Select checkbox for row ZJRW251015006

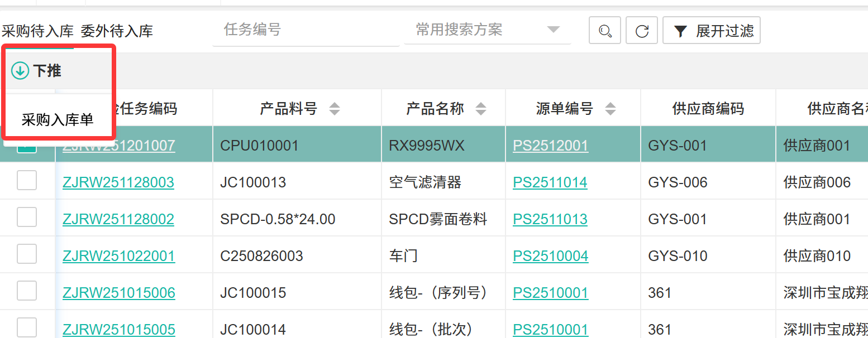click(27, 291)
